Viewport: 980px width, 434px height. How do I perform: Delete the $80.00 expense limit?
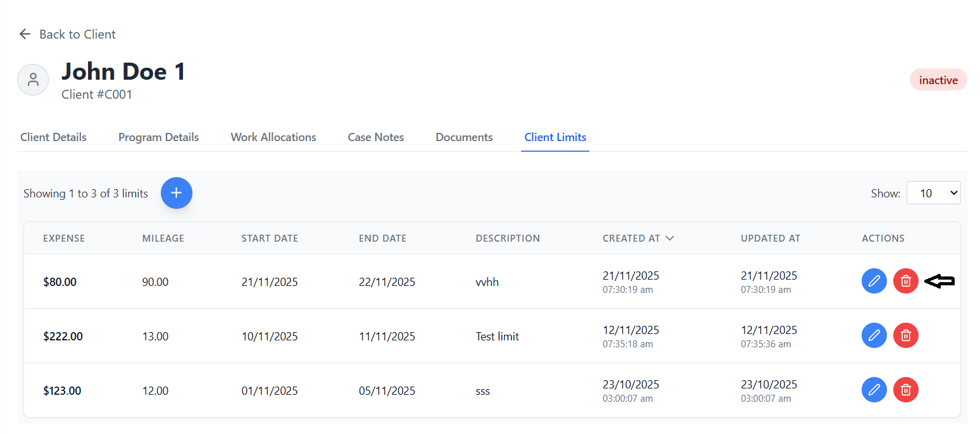pyautogui.click(x=905, y=281)
